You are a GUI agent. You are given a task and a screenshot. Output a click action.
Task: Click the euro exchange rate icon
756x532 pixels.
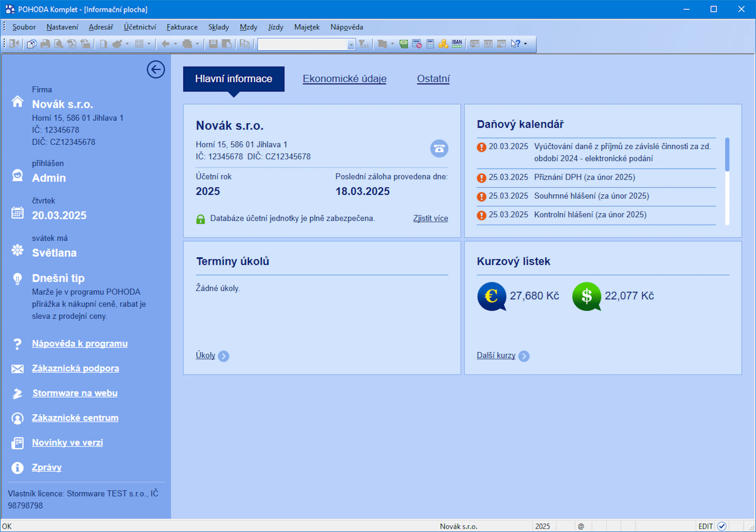point(491,296)
